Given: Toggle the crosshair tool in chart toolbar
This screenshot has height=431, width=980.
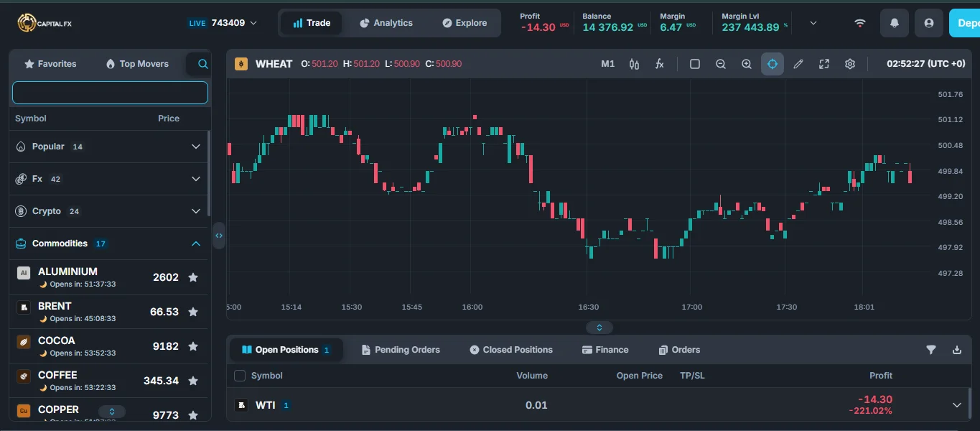Looking at the screenshot, I should tap(773, 64).
